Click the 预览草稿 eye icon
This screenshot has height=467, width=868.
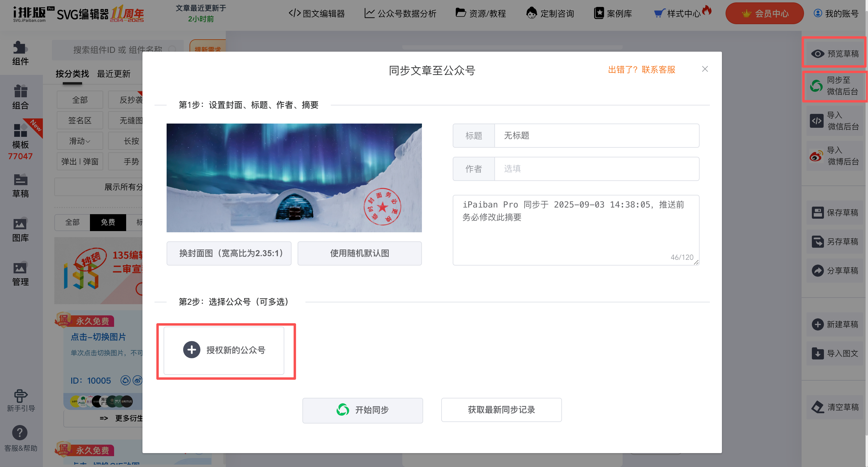[x=818, y=53]
